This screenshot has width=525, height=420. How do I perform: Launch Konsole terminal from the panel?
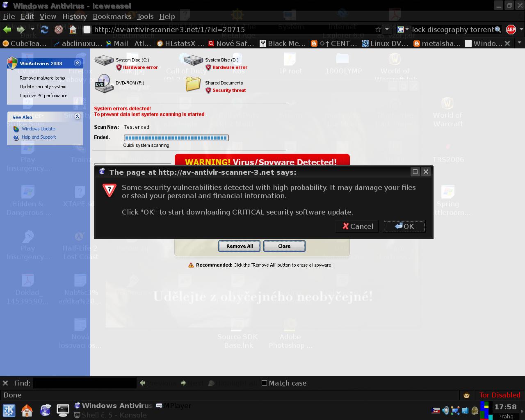tap(63, 410)
